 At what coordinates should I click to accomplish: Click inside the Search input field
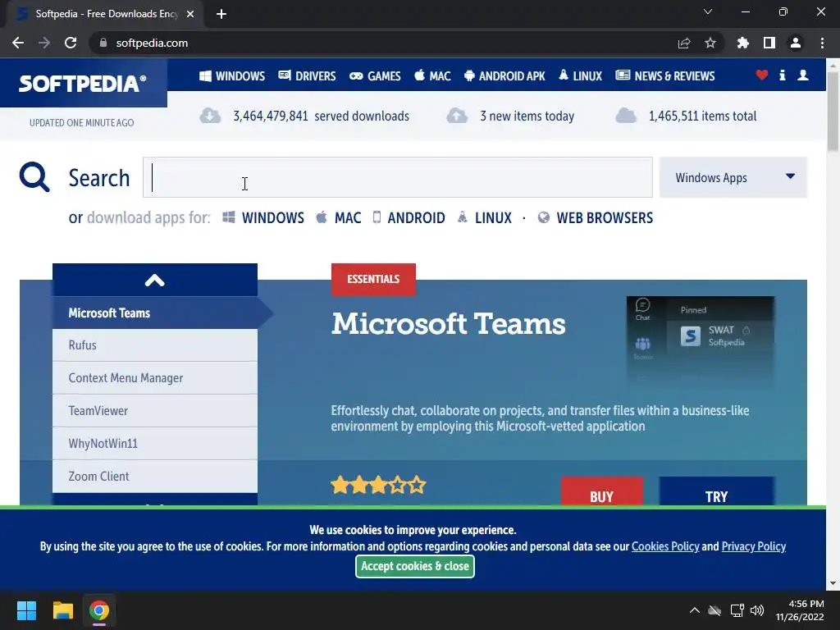tap(398, 177)
